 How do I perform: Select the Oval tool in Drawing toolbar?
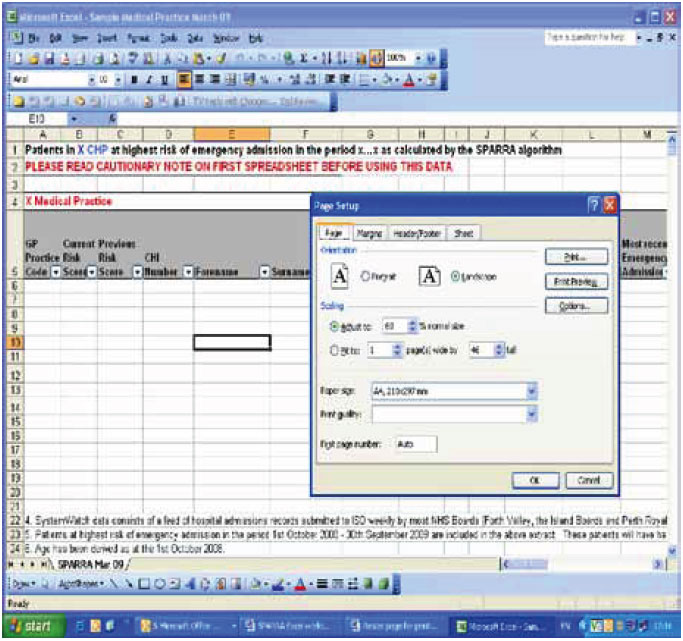click(159, 584)
